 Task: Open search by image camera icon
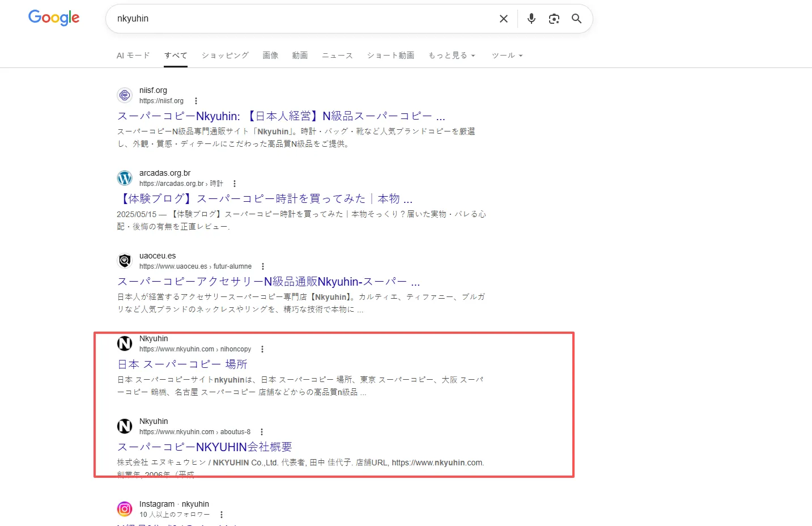click(x=554, y=19)
